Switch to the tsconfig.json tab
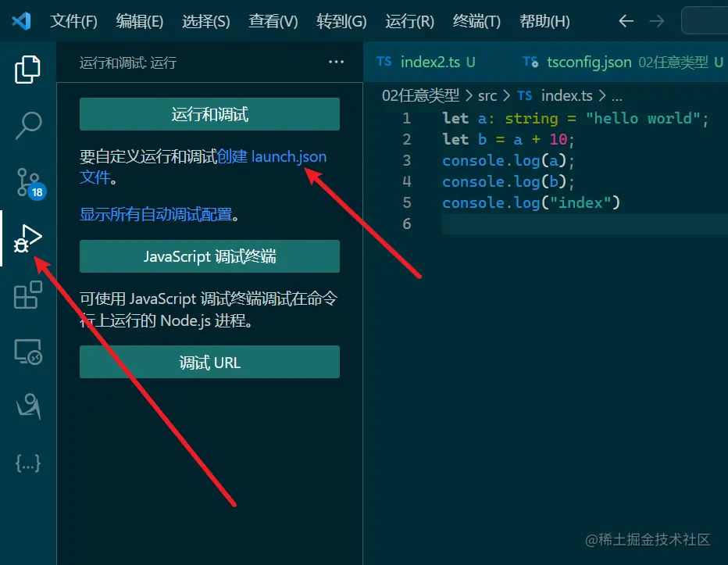 (622, 62)
